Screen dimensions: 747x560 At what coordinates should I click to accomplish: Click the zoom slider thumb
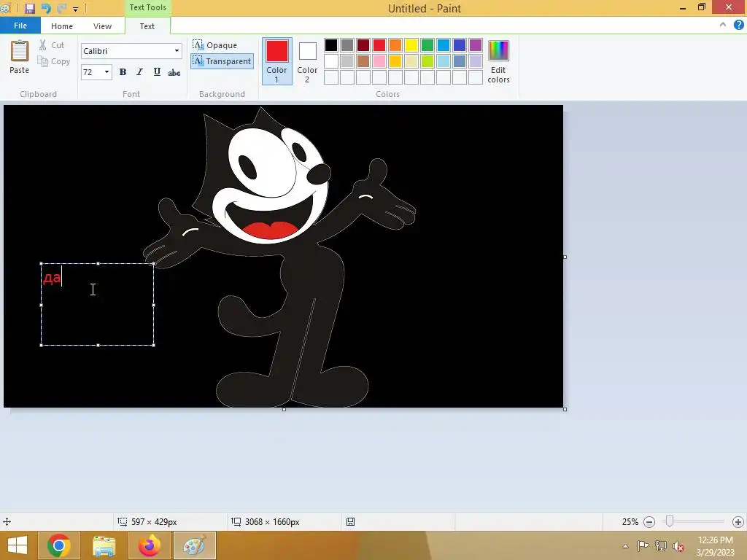point(670,522)
